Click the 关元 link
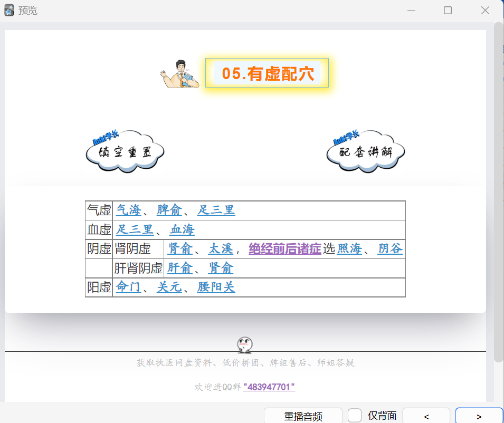This screenshot has height=423, width=504. pos(169,287)
